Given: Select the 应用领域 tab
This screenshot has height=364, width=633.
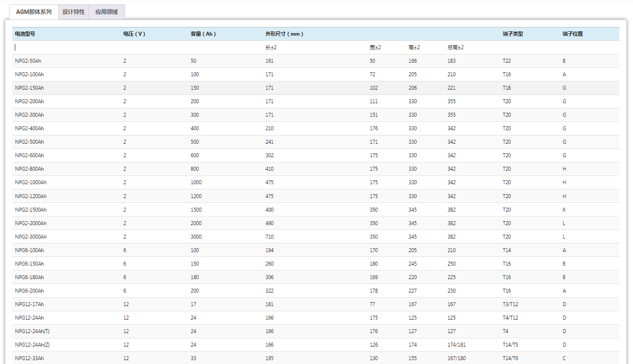Looking at the screenshot, I should click(107, 12).
